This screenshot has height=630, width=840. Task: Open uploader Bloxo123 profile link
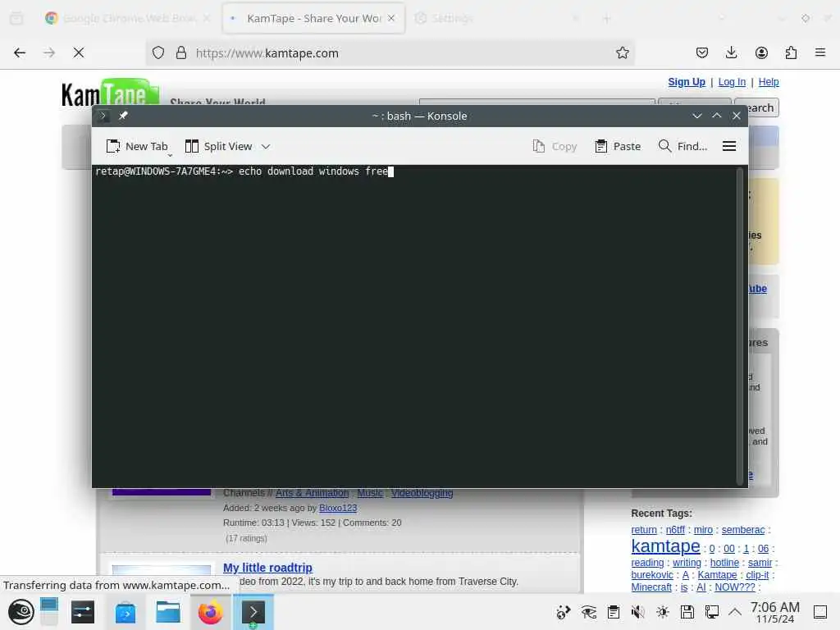click(338, 508)
